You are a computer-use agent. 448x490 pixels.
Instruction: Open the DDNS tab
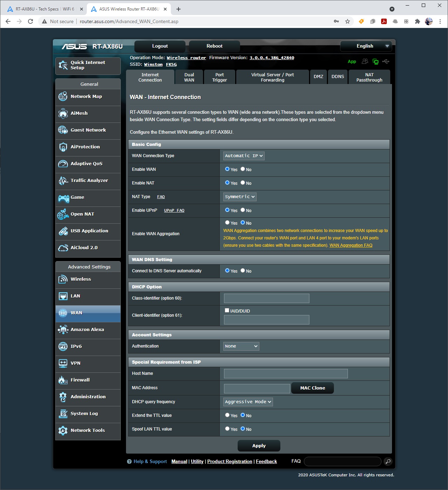(337, 77)
